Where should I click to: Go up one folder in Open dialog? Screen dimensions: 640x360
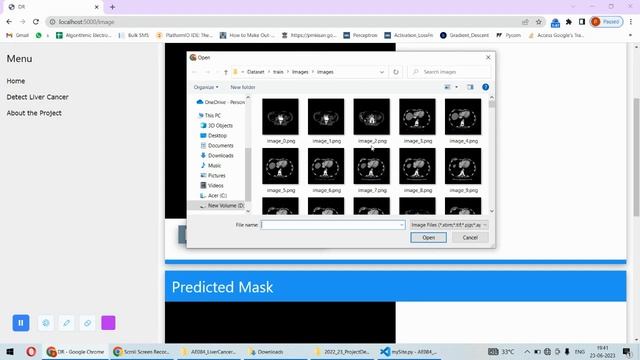(226, 72)
